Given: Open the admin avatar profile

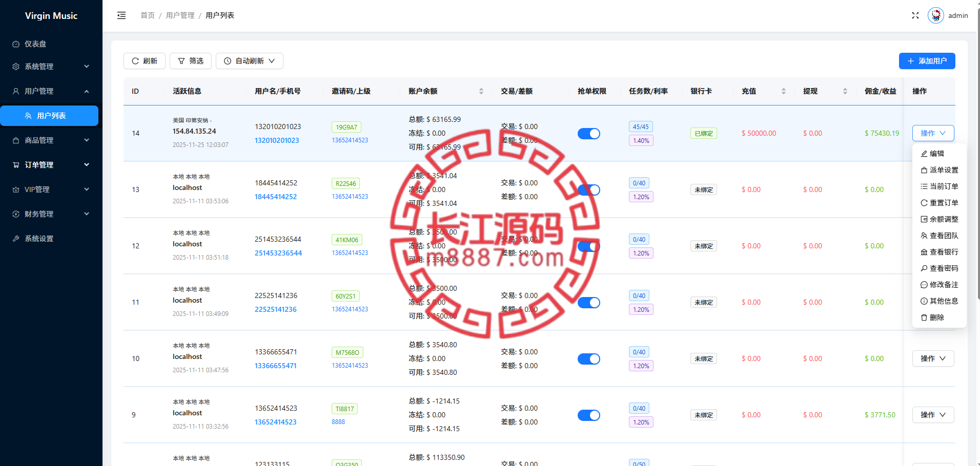Looking at the screenshot, I should pos(936,15).
